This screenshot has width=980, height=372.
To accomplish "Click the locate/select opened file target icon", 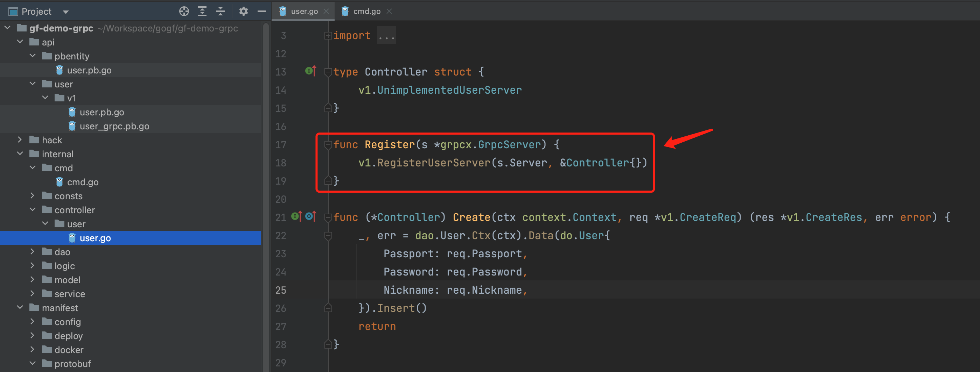I will [x=184, y=12].
